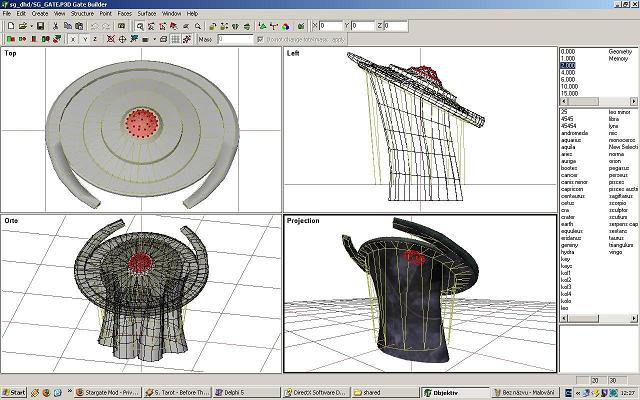Toggle the checkbox next to Mass field
640x400 pixels.
[x=260, y=39]
